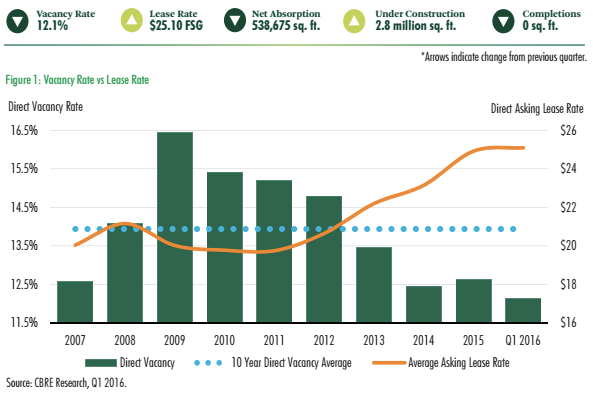593x396 pixels.
Task: Click the 11.5% left axis label
Action: 24,323
